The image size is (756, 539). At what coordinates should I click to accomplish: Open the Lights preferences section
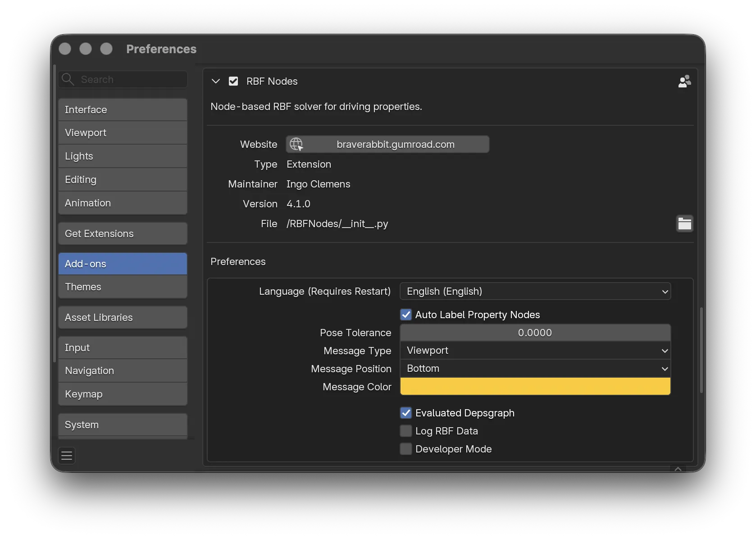123,156
